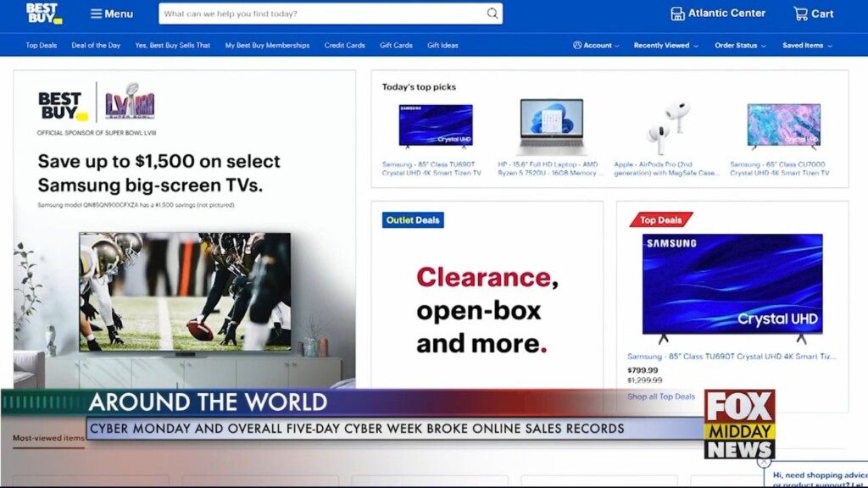Open Credit Cards page

(x=344, y=46)
